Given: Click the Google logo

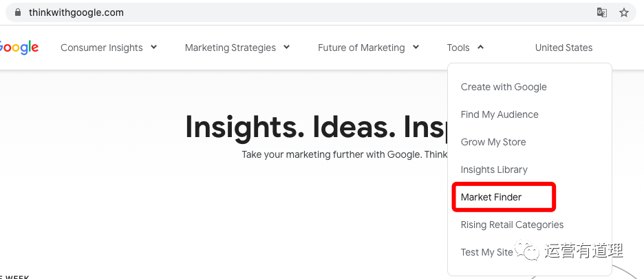Looking at the screenshot, I should [x=19, y=48].
